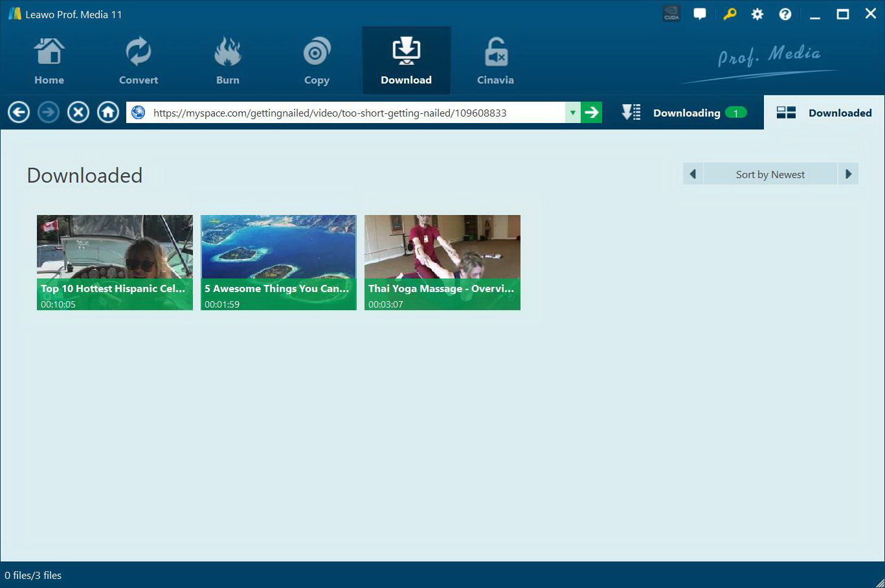The width and height of the screenshot is (885, 588).
Task: Switch to the Burn module
Action: [x=227, y=60]
